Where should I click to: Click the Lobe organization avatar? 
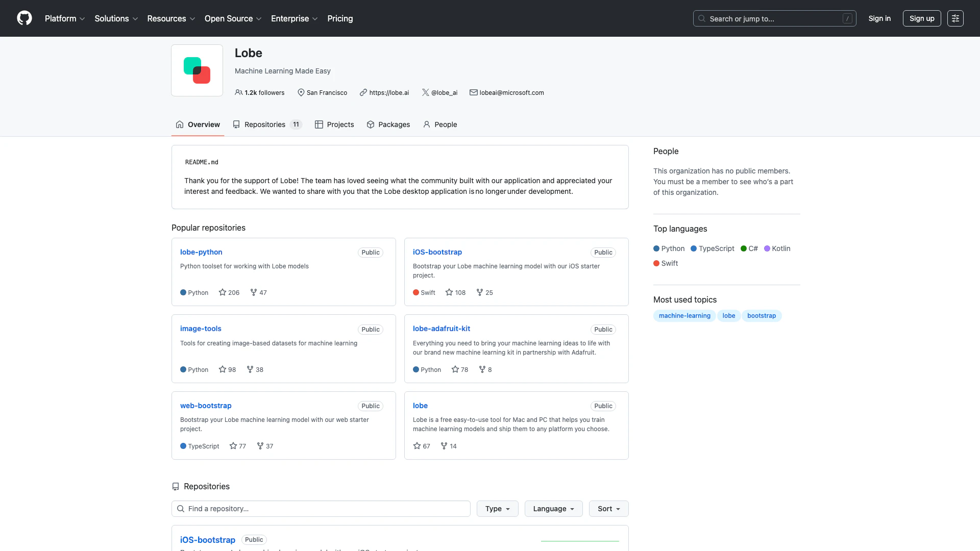point(197,70)
